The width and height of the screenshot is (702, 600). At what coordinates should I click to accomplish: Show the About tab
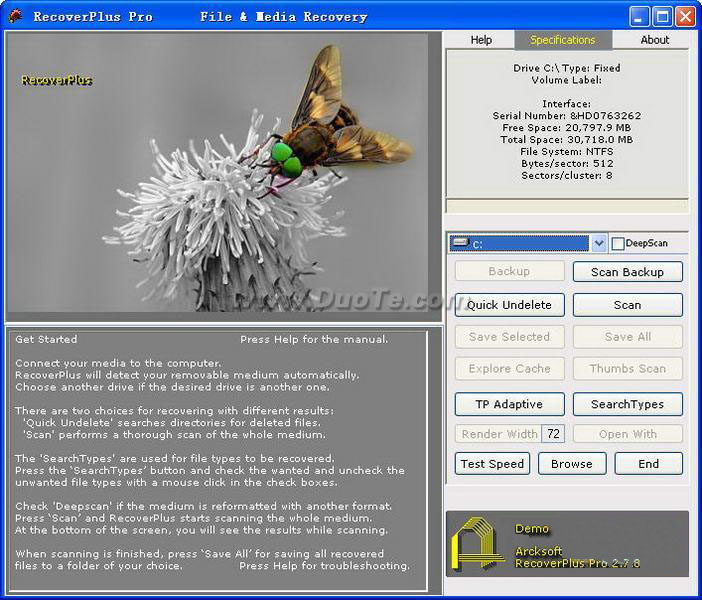coord(655,40)
